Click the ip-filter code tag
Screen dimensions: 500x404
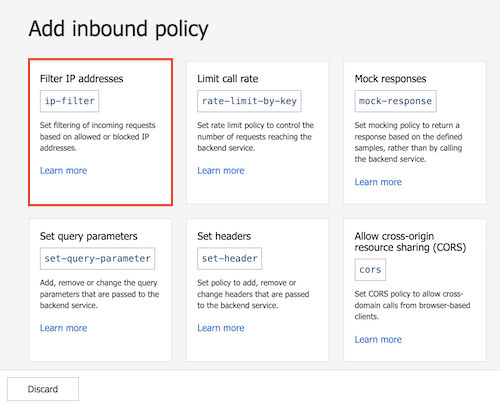tap(69, 101)
